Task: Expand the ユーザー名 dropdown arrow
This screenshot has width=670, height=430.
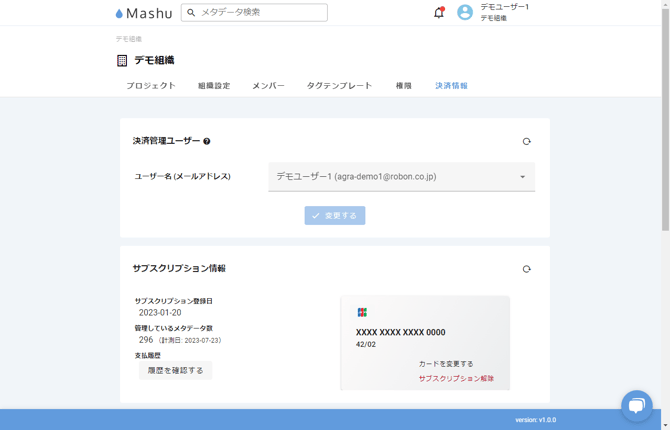Action: [x=522, y=177]
